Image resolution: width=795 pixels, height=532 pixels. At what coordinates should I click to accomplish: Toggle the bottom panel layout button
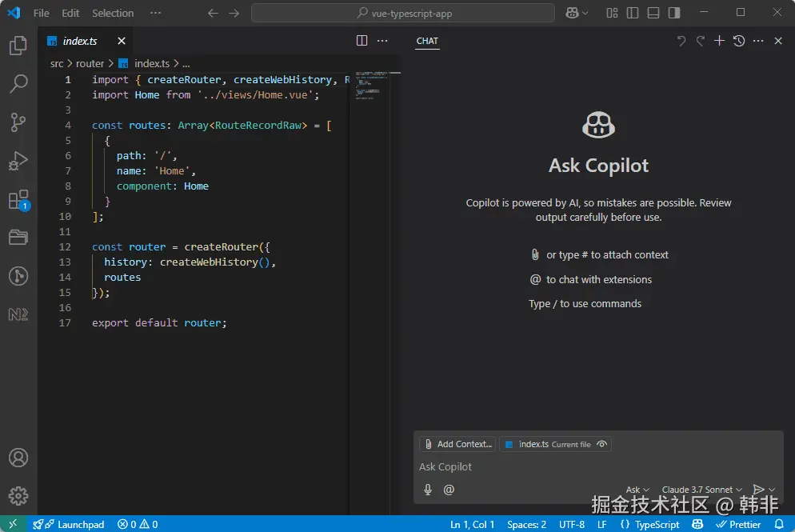[653, 13]
